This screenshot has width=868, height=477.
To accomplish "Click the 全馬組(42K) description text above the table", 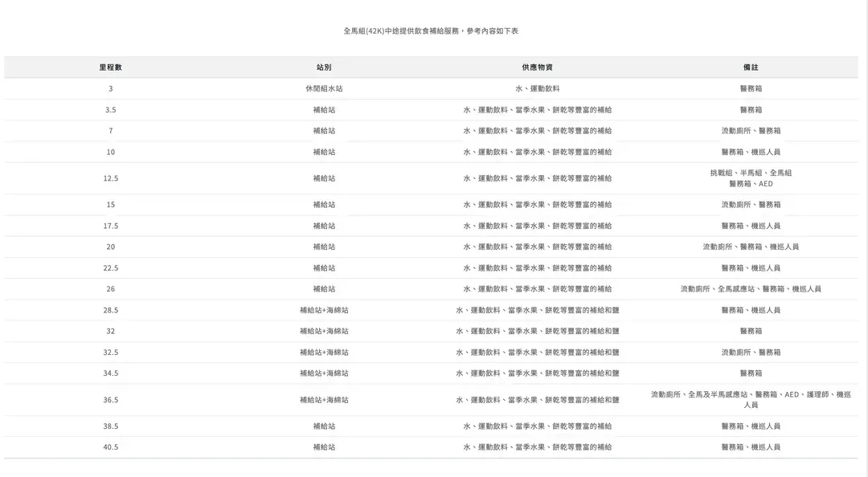I will coord(431,31).
